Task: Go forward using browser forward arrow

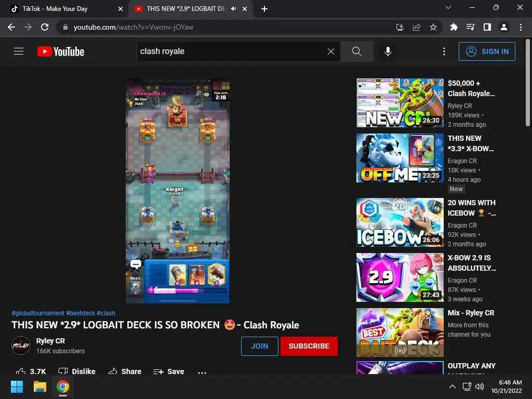Action: 28,27
